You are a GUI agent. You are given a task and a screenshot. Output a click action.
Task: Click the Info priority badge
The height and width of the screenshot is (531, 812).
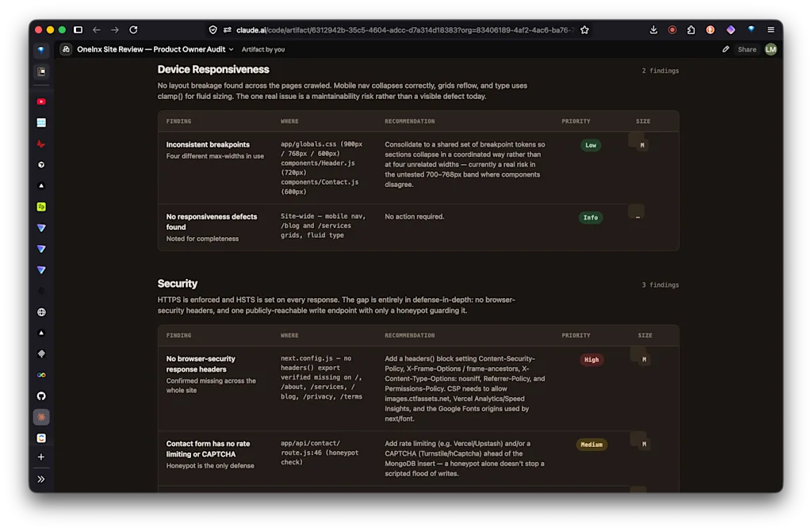(x=590, y=218)
